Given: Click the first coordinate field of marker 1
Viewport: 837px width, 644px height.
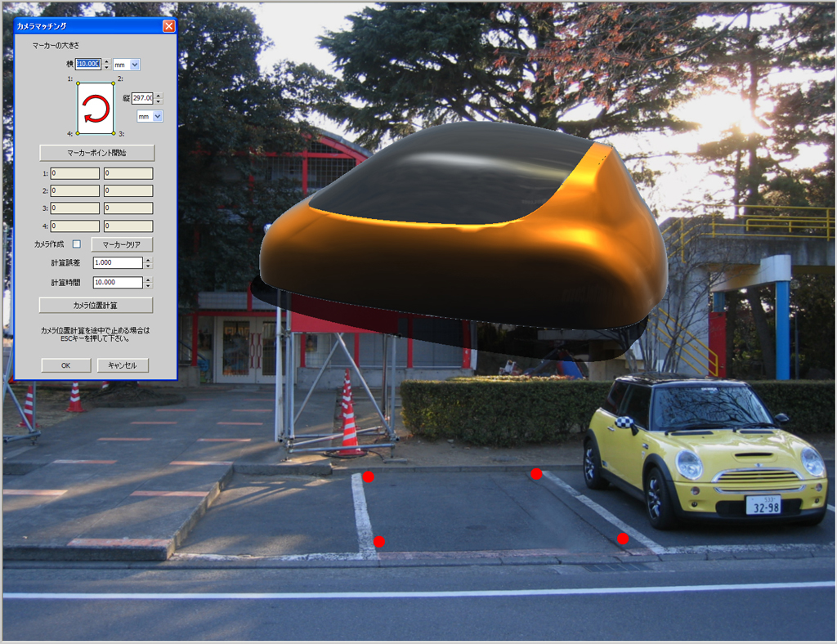Looking at the screenshot, I should tap(75, 173).
